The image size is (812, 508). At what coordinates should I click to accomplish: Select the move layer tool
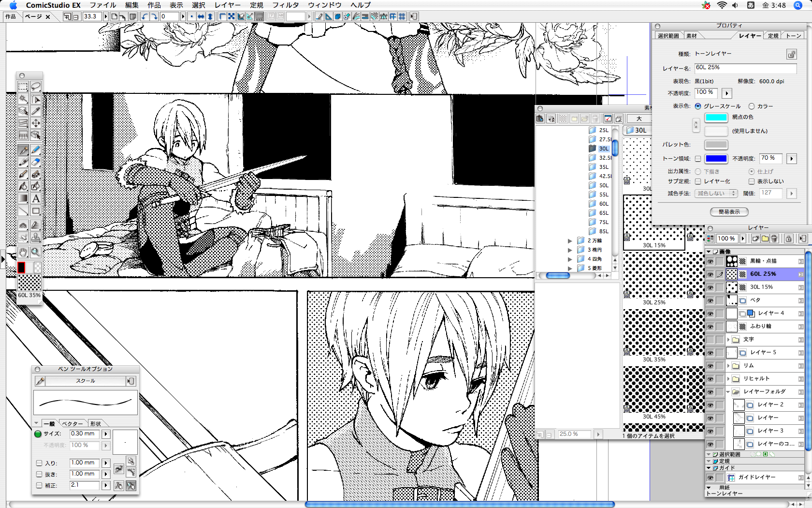tap(36, 123)
